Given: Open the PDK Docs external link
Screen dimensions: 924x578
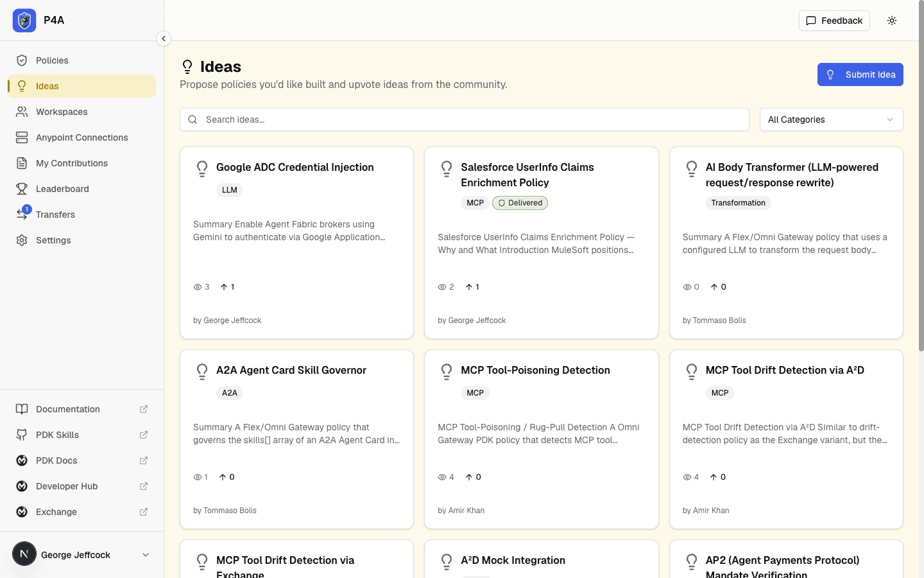Looking at the screenshot, I should point(82,460).
